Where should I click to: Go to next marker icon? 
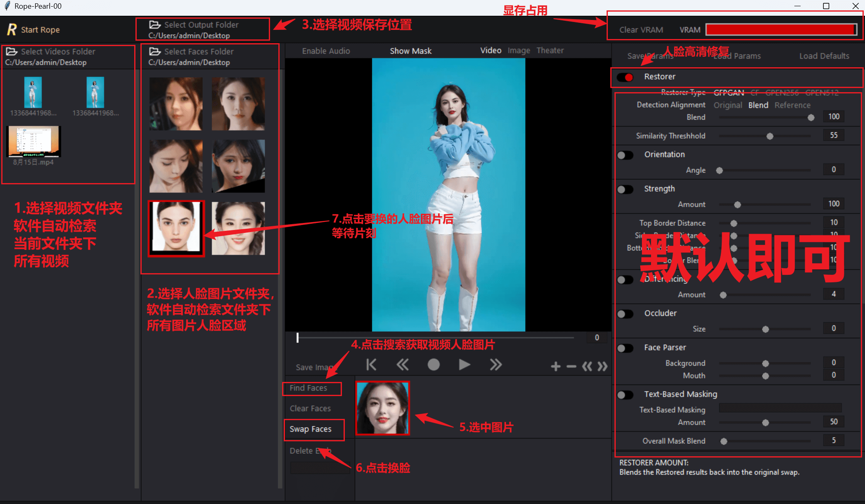point(602,366)
